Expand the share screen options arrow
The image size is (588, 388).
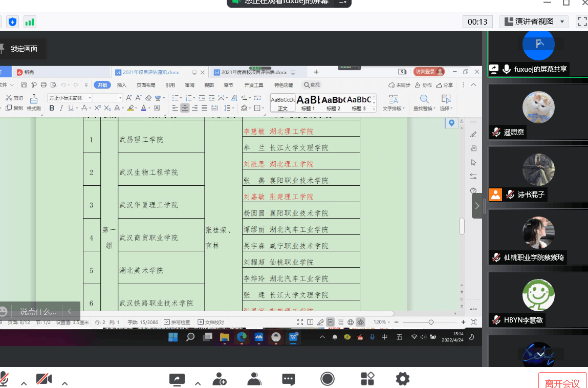pyautogui.click(x=198, y=383)
